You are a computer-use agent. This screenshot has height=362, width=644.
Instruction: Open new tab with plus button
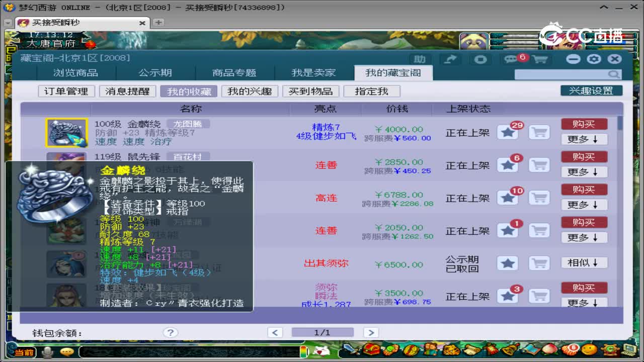point(158,23)
